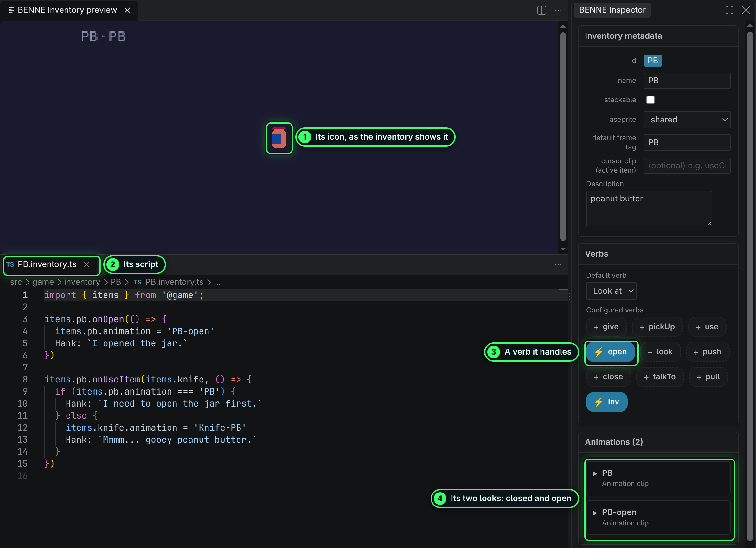Focus the cursor clip optional field
The width and height of the screenshot is (756, 548).
[687, 166]
